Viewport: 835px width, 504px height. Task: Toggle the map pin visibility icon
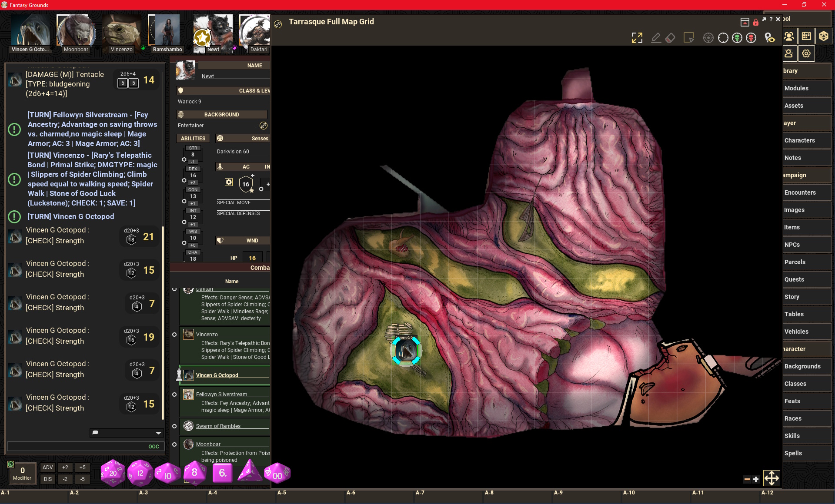770,38
